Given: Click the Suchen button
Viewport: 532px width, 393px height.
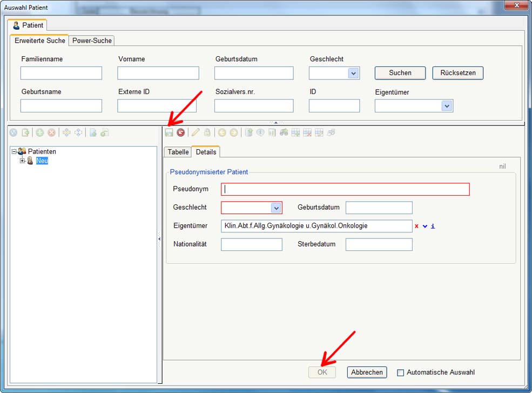Looking at the screenshot, I should [400, 73].
